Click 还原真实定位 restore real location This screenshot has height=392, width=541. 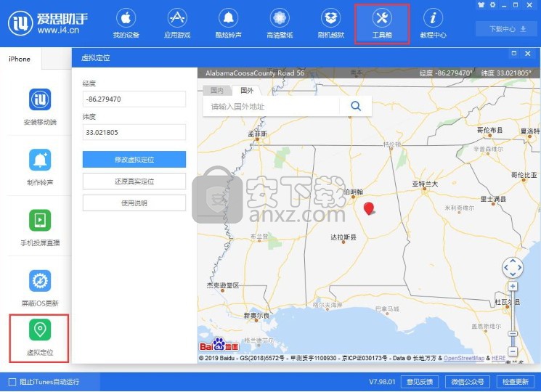tap(134, 181)
